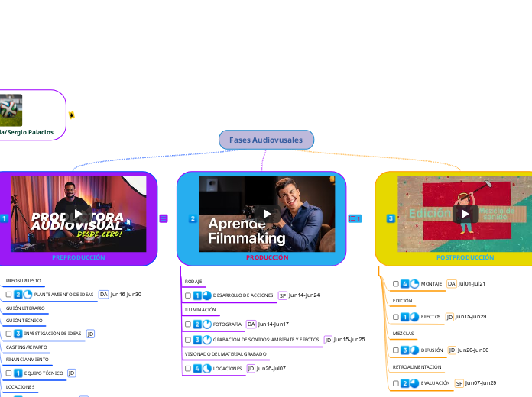Screen dimensions: 532x397
Task: Click priority 3 icon on Grabación de Sonidos
Action: [197, 340]
